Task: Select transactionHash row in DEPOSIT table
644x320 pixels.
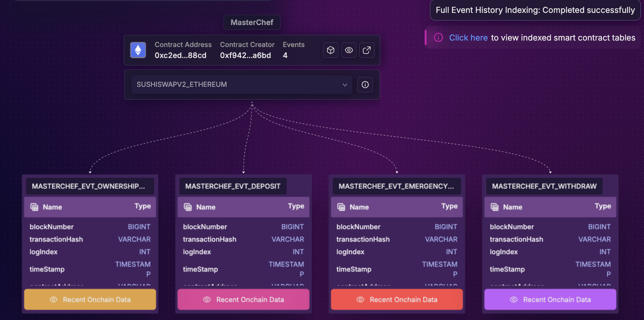Action: click(244, 239)
